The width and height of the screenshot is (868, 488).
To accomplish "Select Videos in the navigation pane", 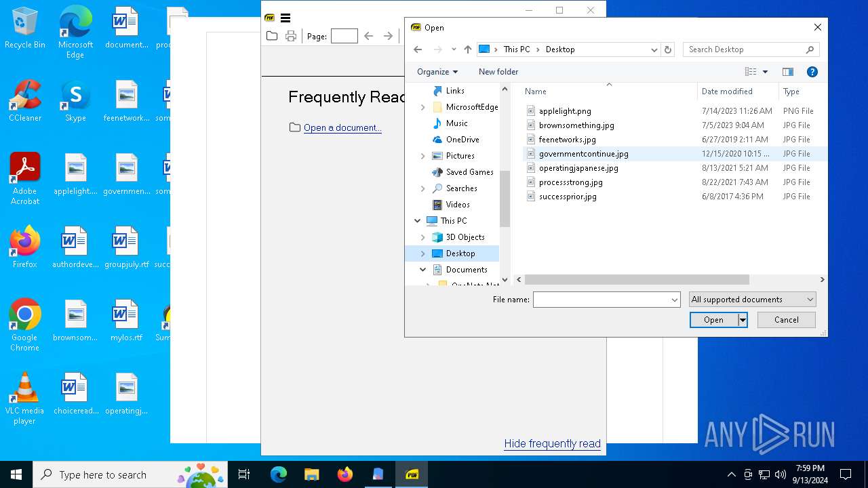I will pos(458,205).
